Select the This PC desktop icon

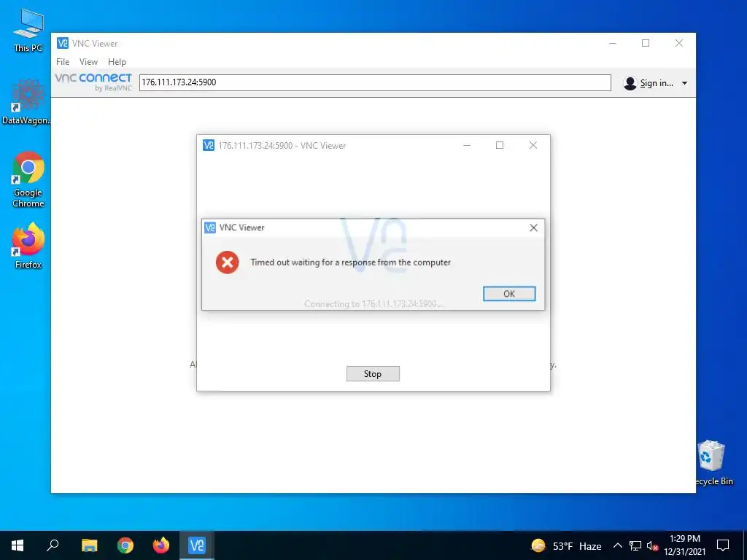coord(28,31)
